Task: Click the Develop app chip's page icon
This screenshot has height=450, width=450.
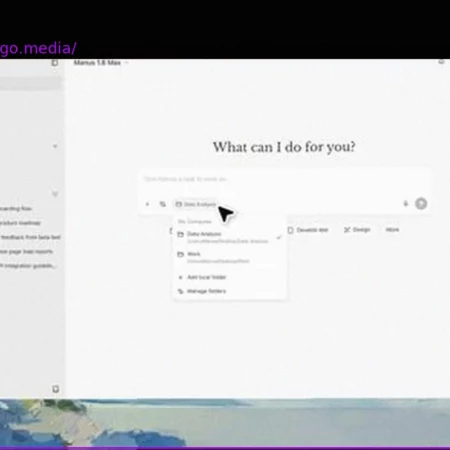Action: [290, 230]
